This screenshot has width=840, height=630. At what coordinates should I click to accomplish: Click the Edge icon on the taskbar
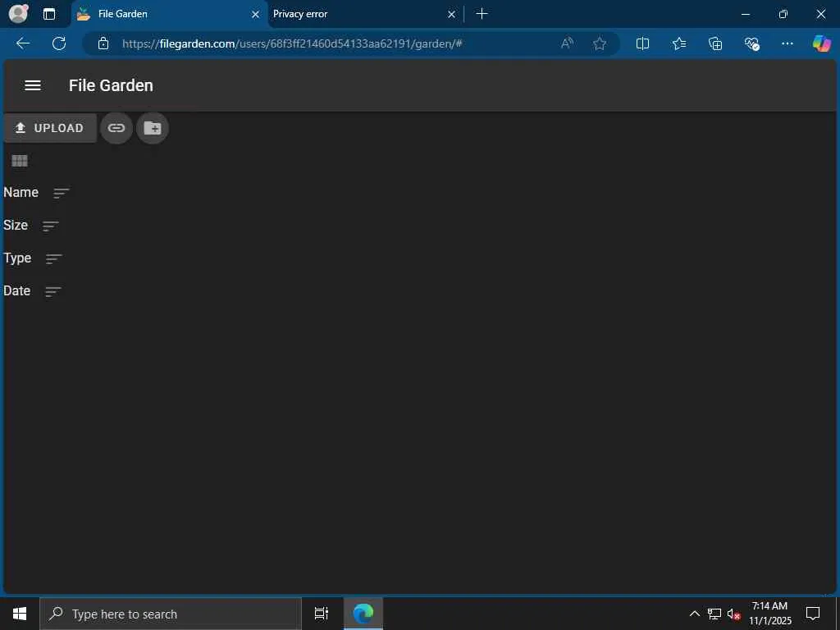(363, 614)
